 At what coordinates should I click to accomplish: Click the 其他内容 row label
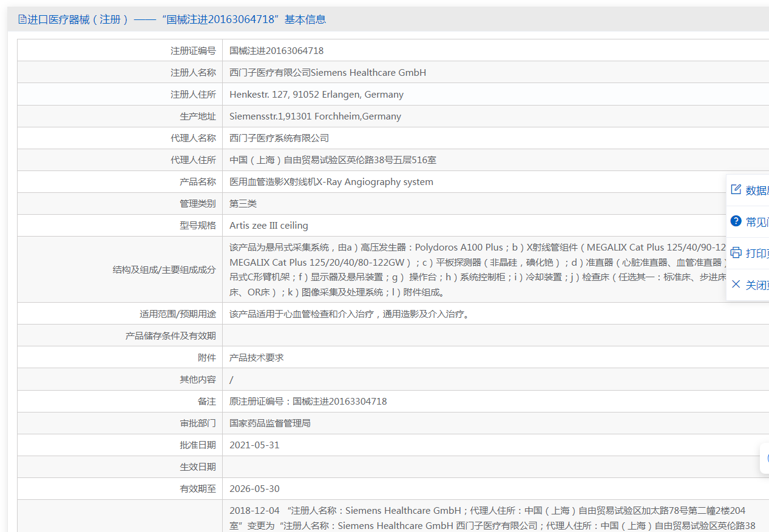coord(198,380)
